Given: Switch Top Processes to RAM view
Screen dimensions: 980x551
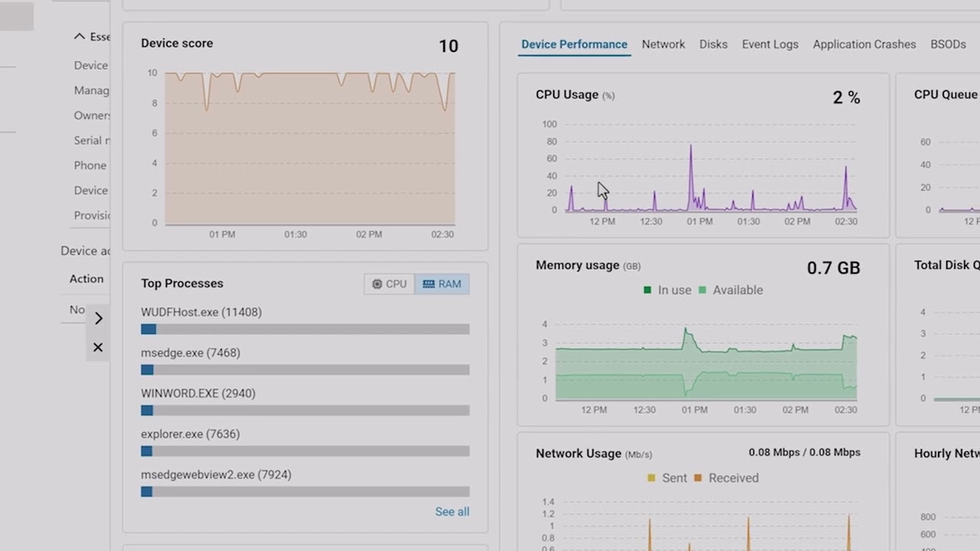Looking at the screenshot, I should coord(442,284).
